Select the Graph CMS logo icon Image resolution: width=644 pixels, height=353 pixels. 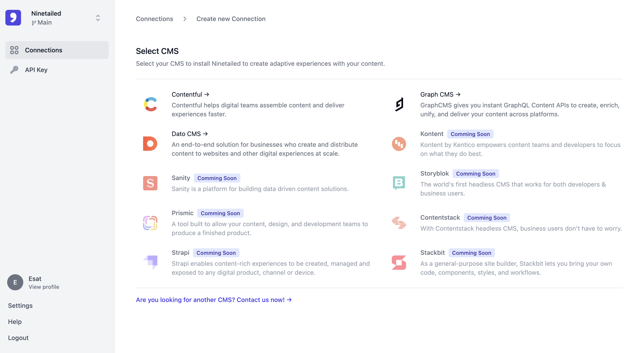[x=399, y=104]
